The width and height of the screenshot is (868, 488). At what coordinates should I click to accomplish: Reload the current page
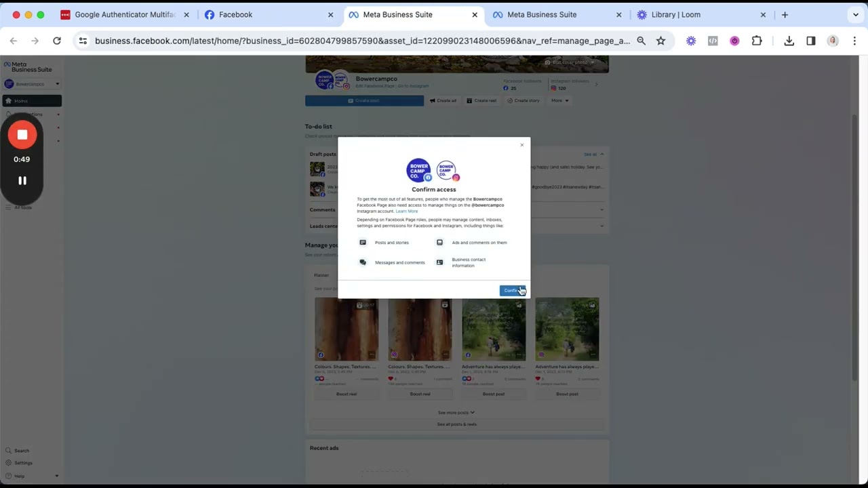tap(57, 41)
